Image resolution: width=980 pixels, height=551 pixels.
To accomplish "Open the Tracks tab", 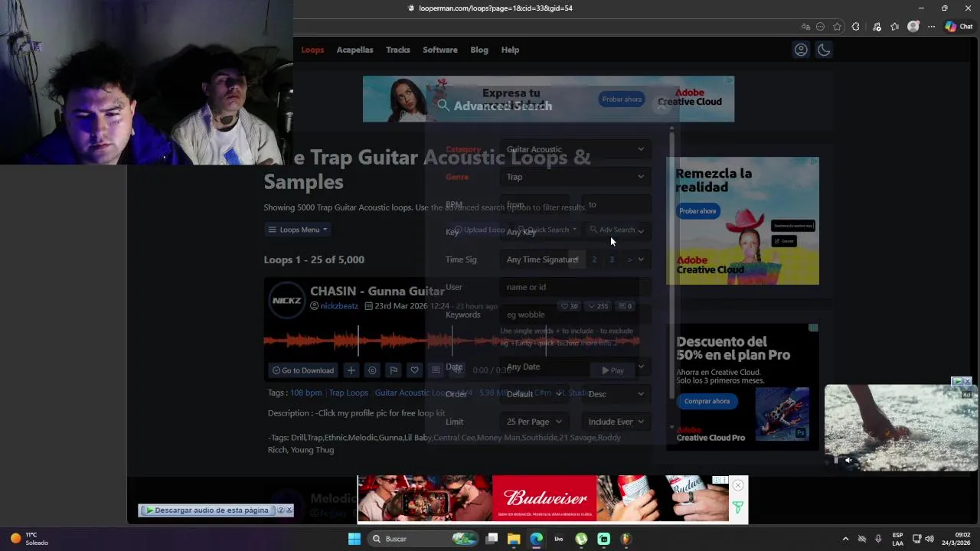I will point(398,50).
